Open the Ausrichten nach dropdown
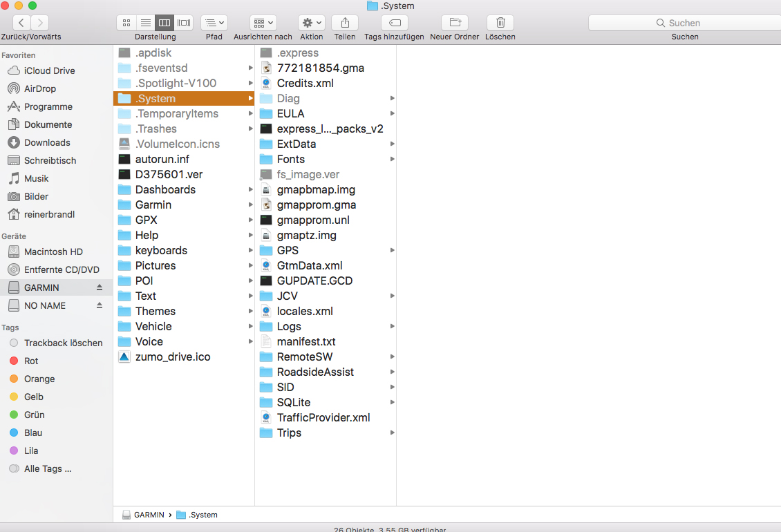 tap(263, 22)
